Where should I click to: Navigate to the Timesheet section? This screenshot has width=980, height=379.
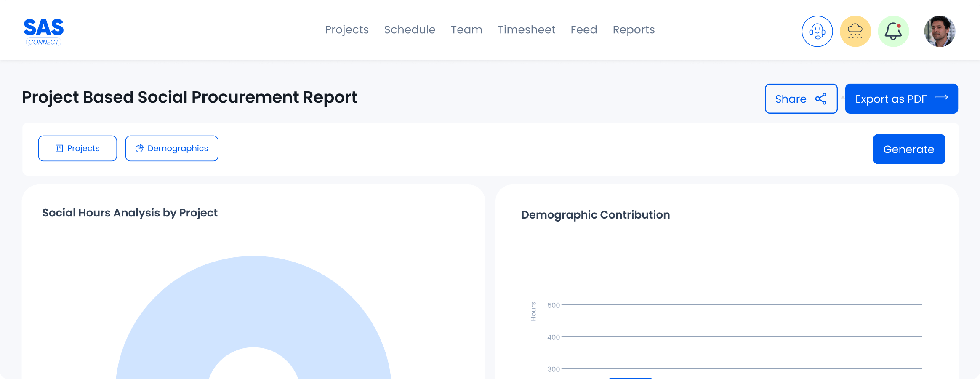526,29
